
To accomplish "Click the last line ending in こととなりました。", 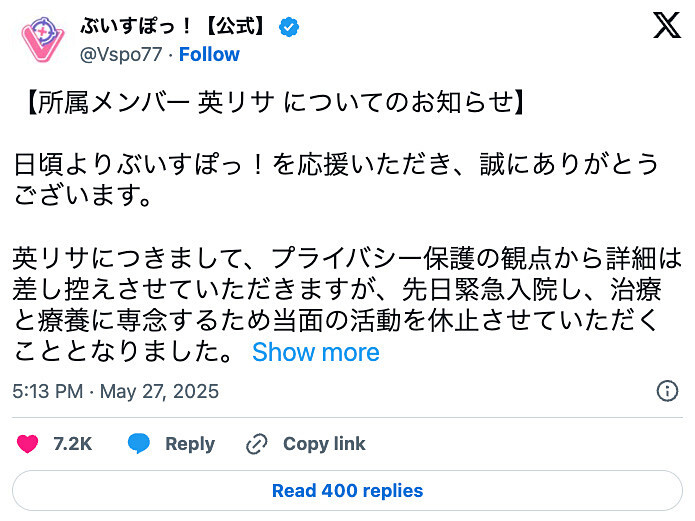I will coord(127,352).
